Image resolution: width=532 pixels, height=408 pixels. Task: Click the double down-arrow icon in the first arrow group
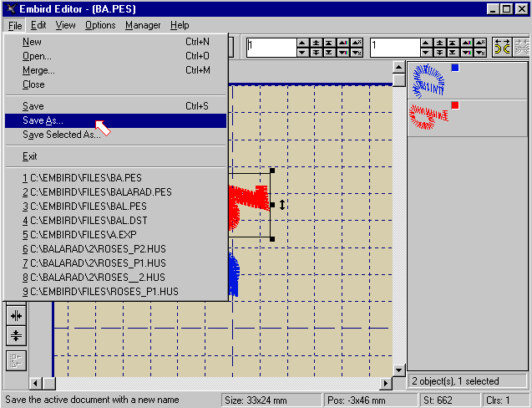[x=316, y=53]
